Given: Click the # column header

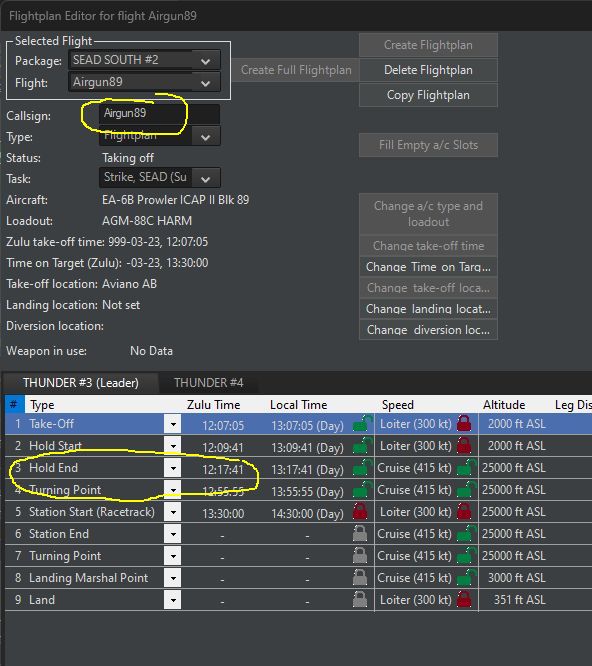Looking at the screenshot, I should click(x=14, y=405).
